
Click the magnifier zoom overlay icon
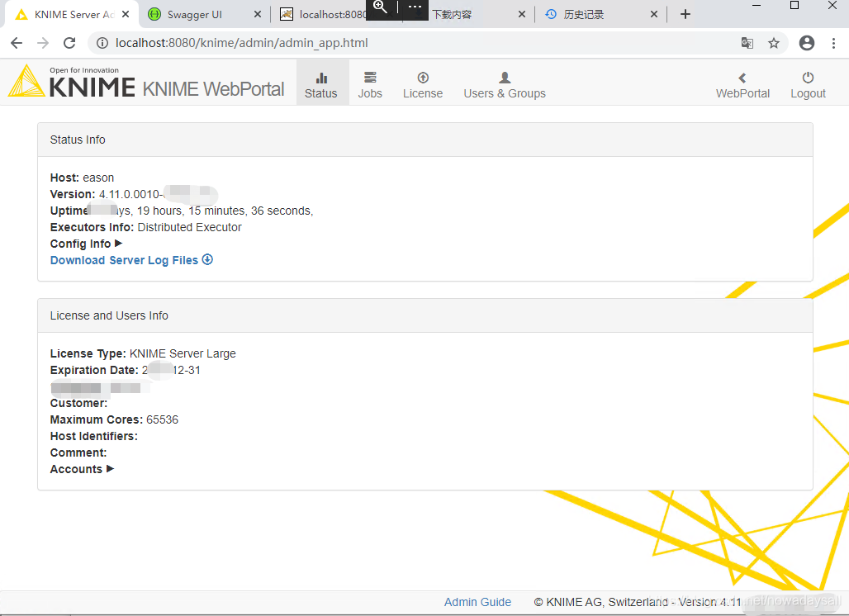380,7
